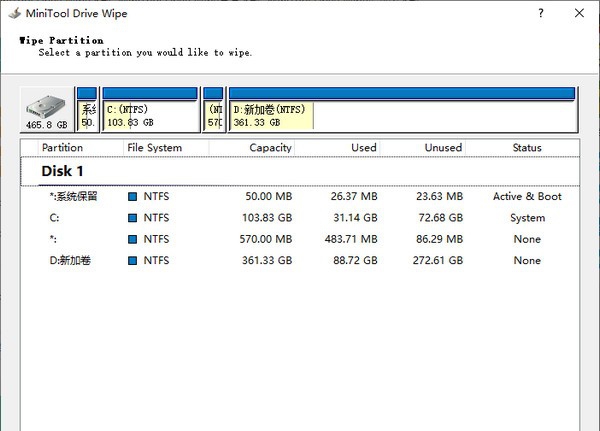Sort by the Used column header
The image size is (600, 431).
click(337, 148)
